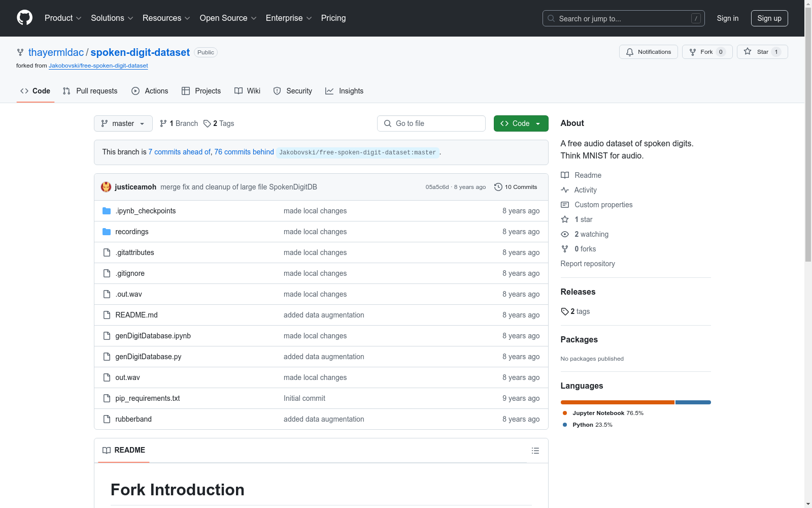The width and height of the screenshot is (812, 508).
Task: Click the star icon beside 1 star
Action: tap(565, 219)
